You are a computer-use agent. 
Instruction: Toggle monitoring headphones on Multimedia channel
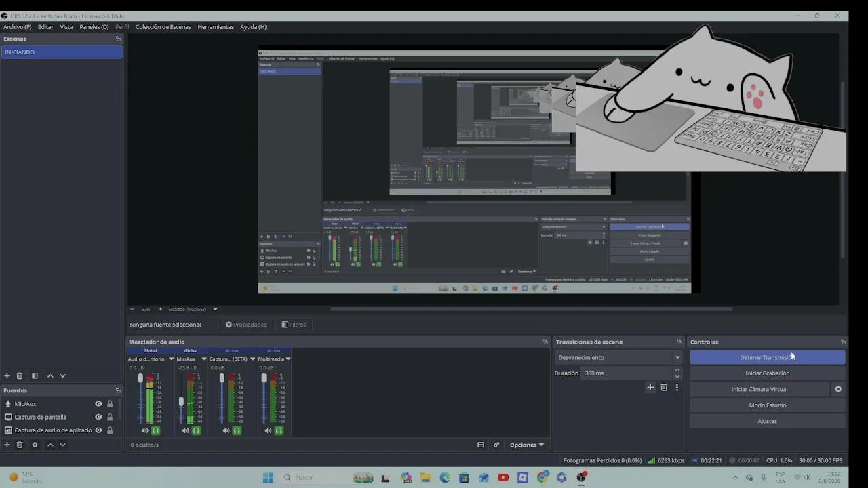(x=279, y=430)
